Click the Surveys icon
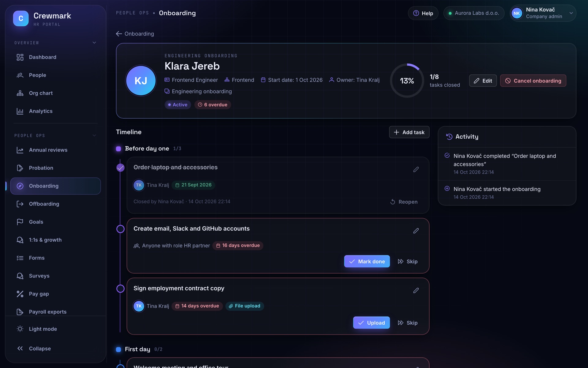Screen dimensions: 588x368 click(20, 276)
